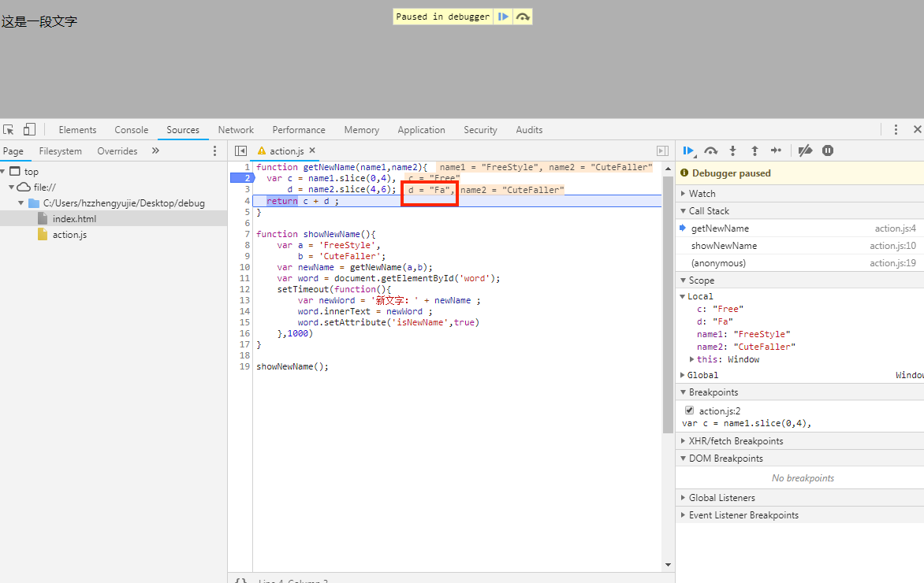924x583 pixels.
Task: Resume script execution in debugger toolbar
Action: tap(688, 150)
